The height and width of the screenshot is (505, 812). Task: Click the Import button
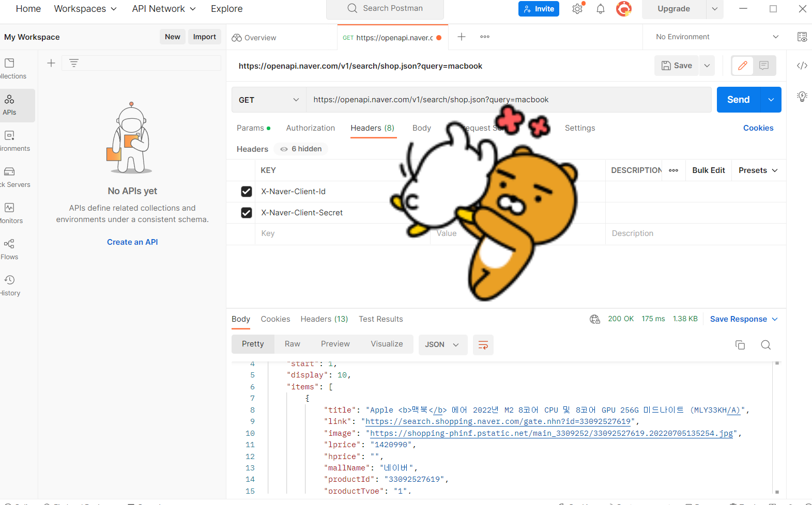(x=205, y=37)
